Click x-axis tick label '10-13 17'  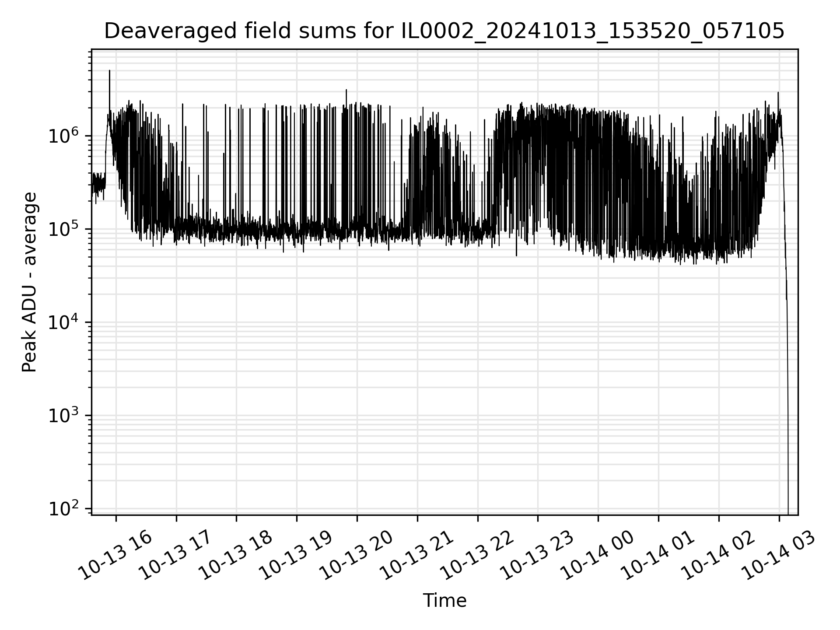click(x=175, y=556)
